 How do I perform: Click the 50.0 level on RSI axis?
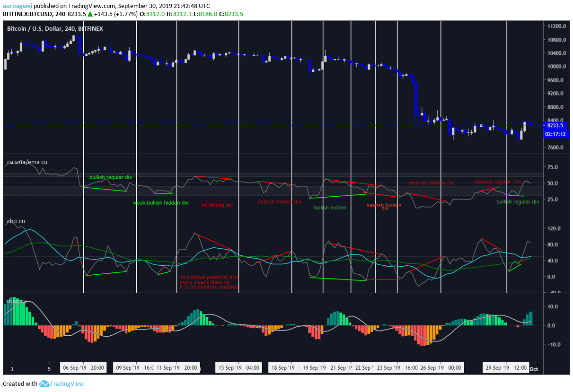[553, 183]
